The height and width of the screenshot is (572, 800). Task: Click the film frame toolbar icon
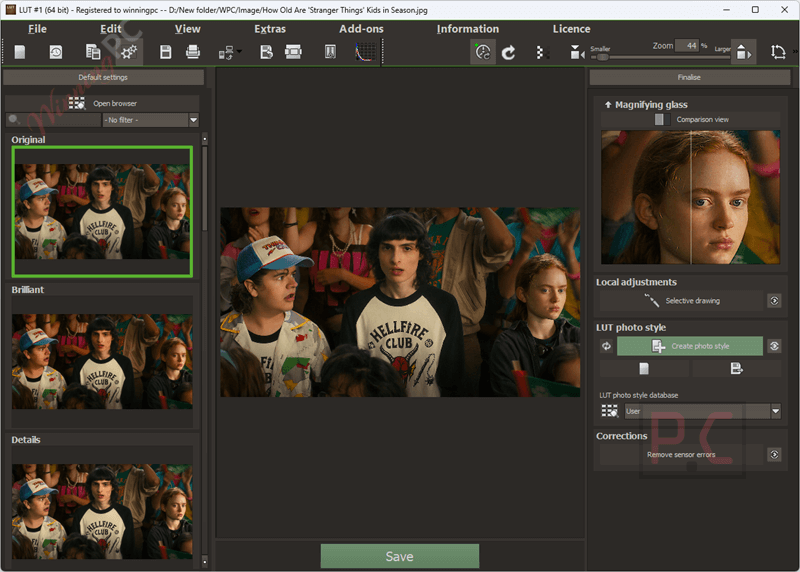pos(293,52)
